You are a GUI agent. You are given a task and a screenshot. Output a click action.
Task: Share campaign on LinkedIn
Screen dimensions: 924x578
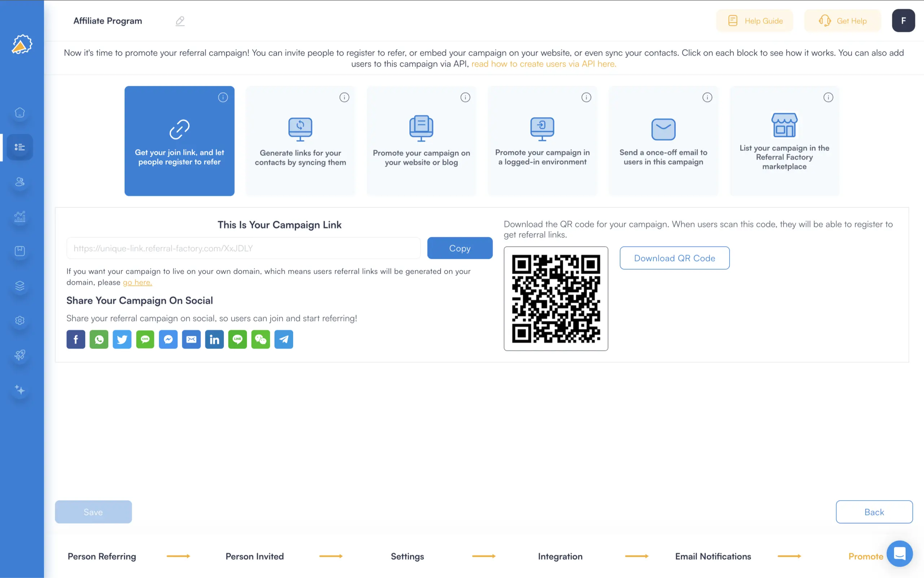[214, 339]
